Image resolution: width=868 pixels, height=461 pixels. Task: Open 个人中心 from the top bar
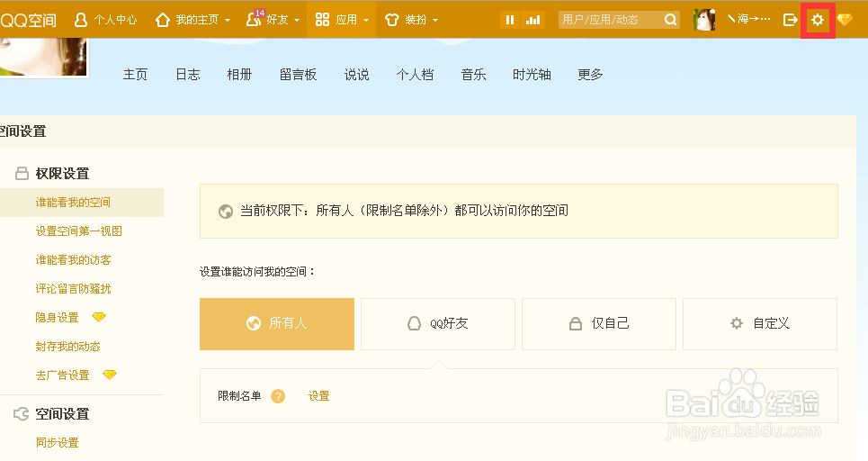105,20
